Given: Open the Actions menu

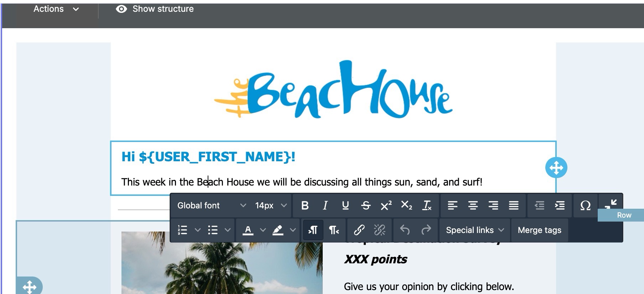Looking at the screenshot, I should click(x=56, y=9).
